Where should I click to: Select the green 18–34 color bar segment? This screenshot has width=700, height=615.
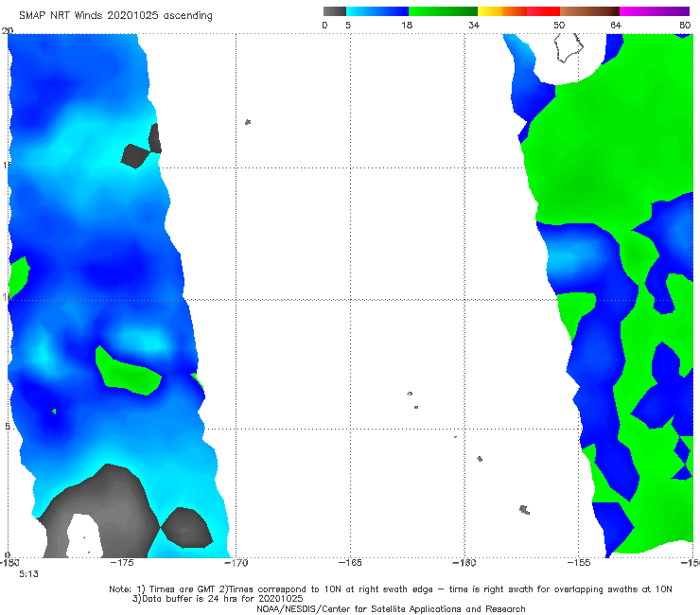click(443, 11)
